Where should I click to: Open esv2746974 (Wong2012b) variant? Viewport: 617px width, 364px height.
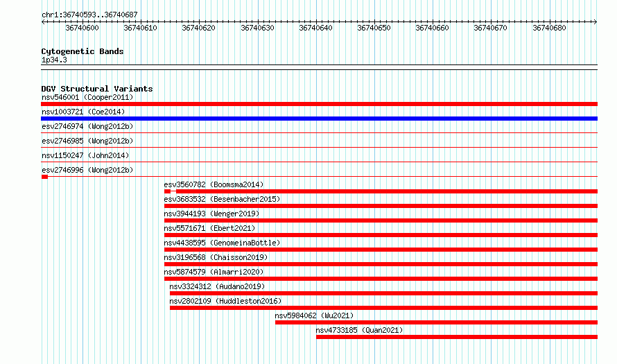pos(87,126)
